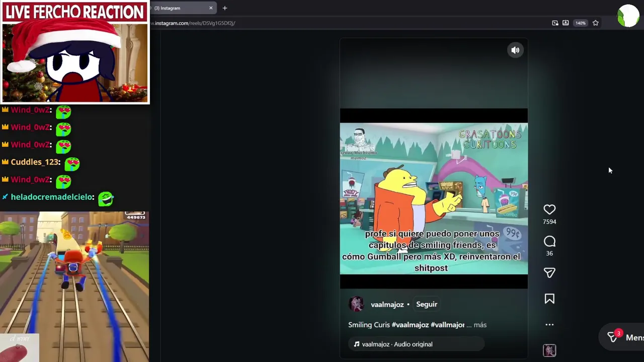Expand caption with más link
Image resolution: width=644 pixels, height=362 pixels.
coord(480,325)
